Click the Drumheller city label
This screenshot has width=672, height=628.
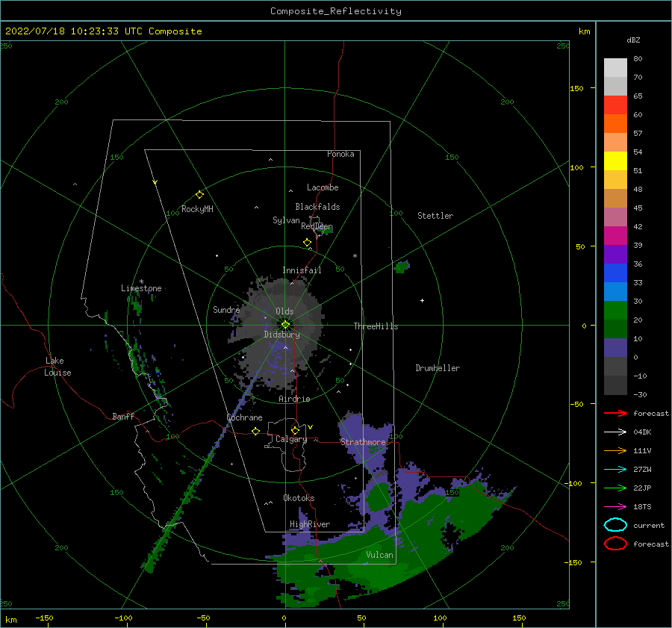coord(438,368)
